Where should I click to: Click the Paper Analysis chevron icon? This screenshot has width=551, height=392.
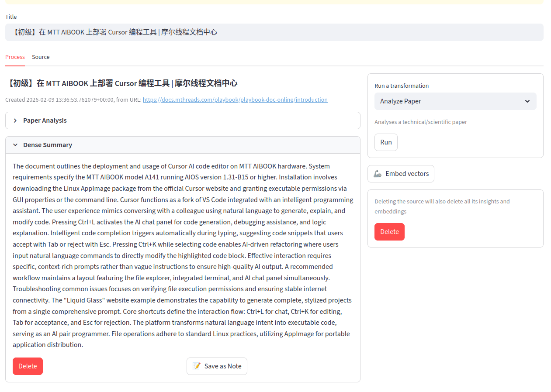[15, 120]
